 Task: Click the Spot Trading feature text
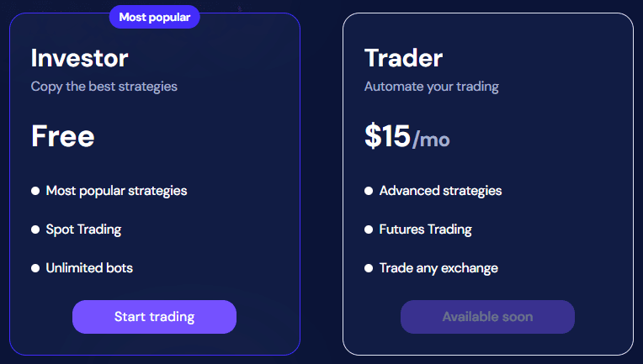(x=83, y=229)
